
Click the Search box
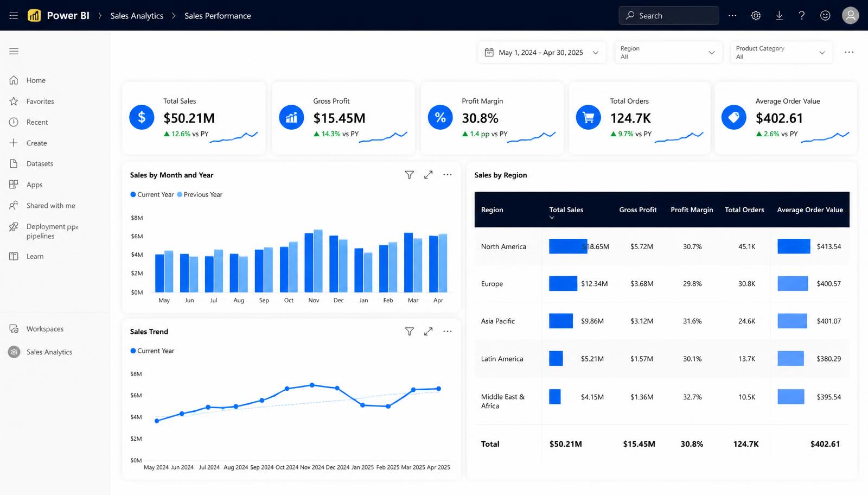tap(668, 16)
